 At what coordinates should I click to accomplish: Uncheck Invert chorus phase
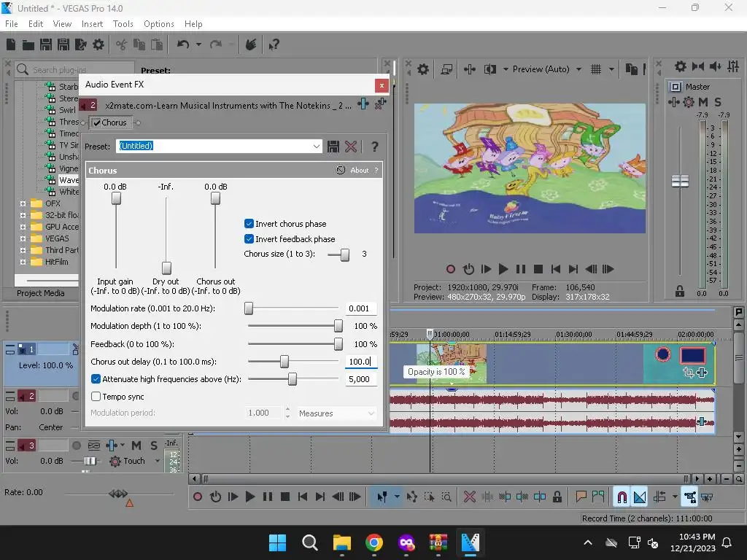(x=249, y=223)
